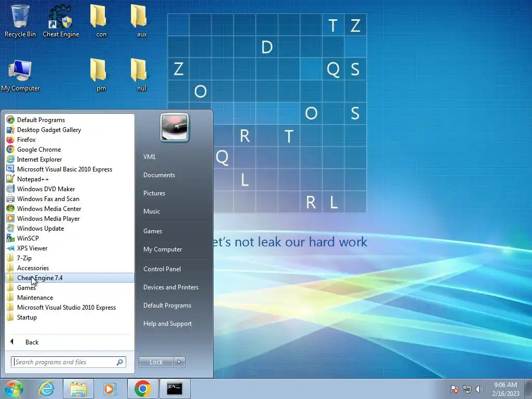Screen dimensions: 532x399
Task: Open Google Chrome from the taskbar
Action: pos(142,389)
